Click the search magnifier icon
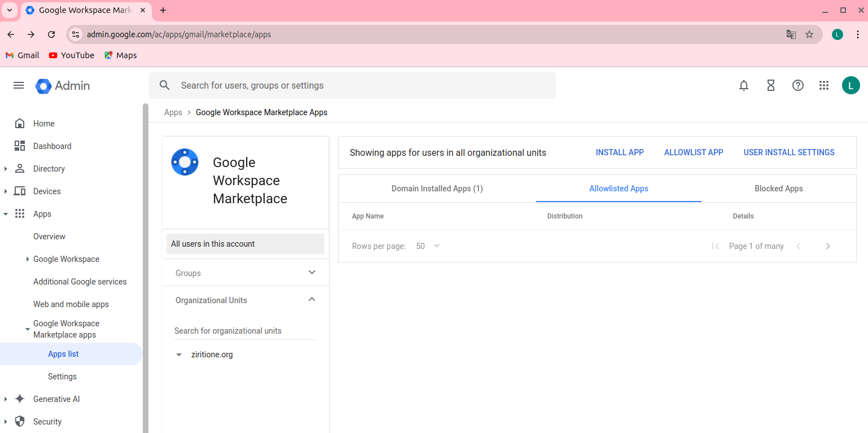 (165, 85)
